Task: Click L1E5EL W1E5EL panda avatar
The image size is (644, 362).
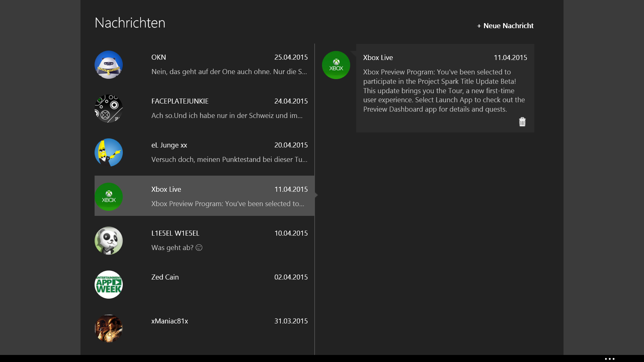Action: tap(108, 241)
